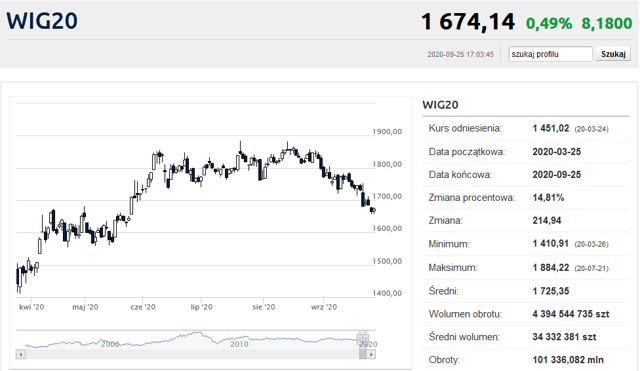Click the 'maj '20' label on chart axis
Screen dimensions: 640x371
point(85,307)
